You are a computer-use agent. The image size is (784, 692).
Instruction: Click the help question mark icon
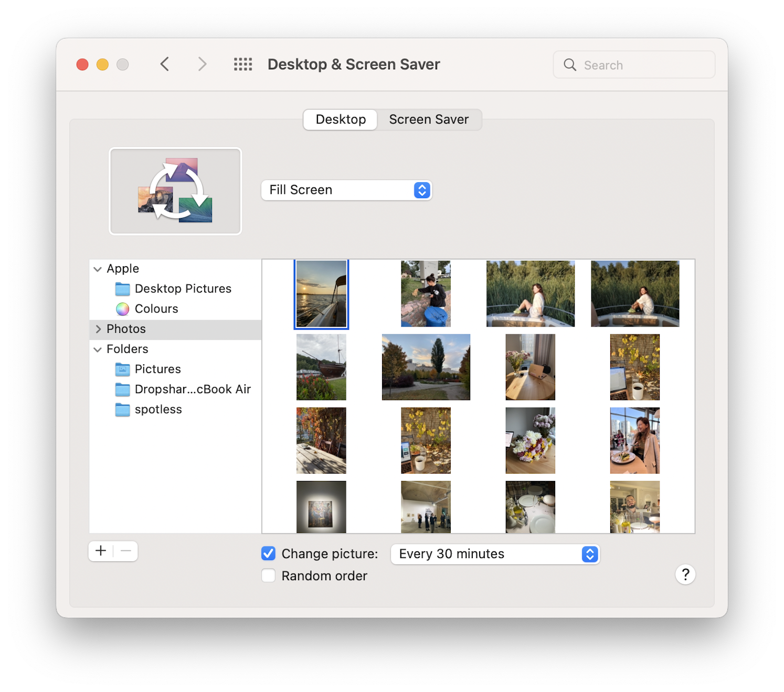pyautogui.click(x=685, y=574)
